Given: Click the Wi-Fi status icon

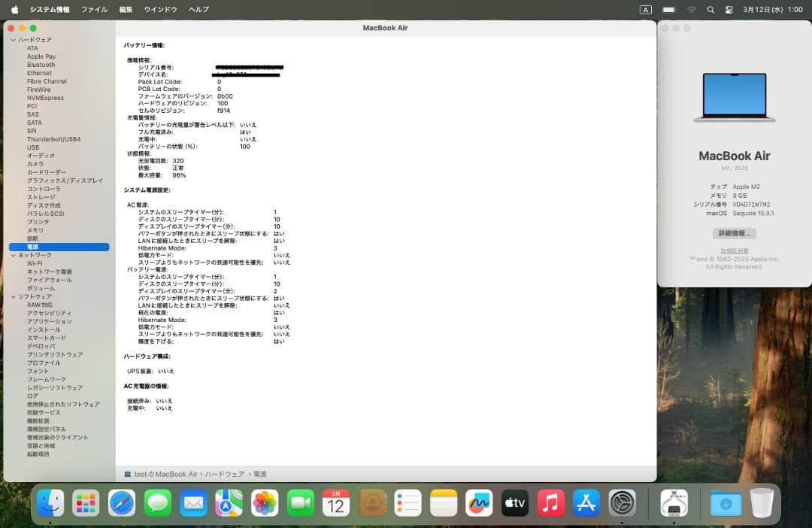Looking at the screenshot, I should [x=692, y=10].
